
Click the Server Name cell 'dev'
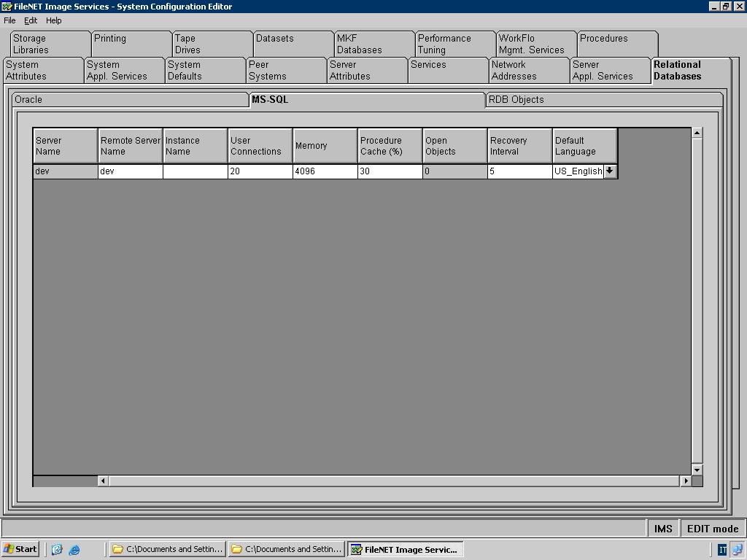tap(65, 171)
